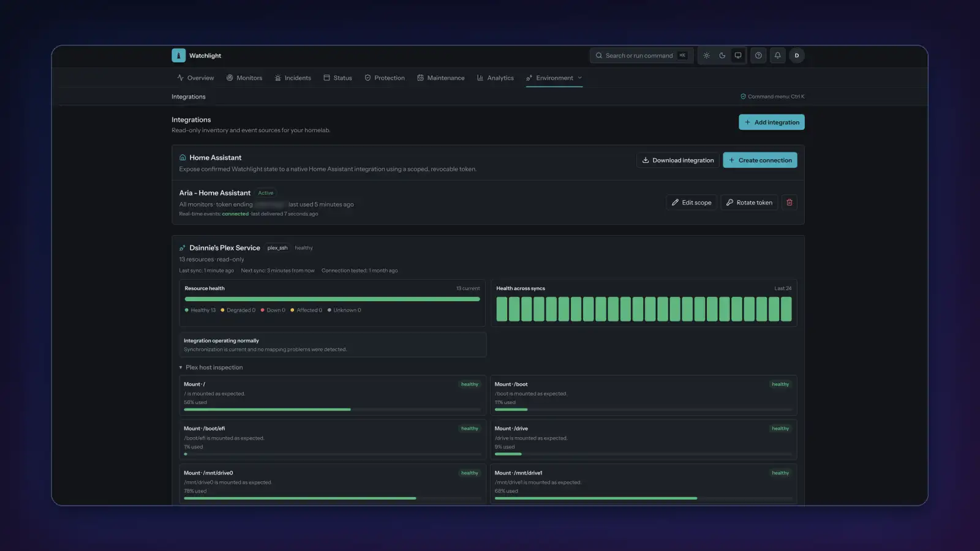Click the Command menu Ctrl K hint

tap(772, 97)
